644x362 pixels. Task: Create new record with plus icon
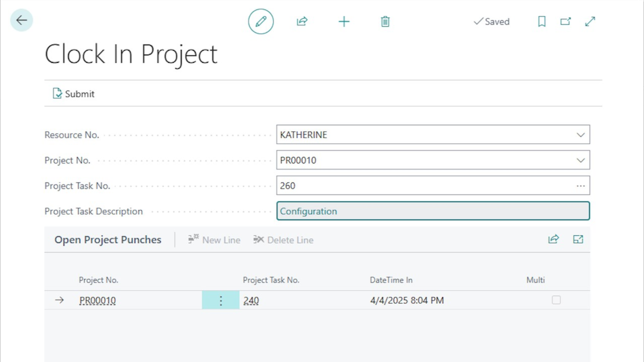[344, 22]
